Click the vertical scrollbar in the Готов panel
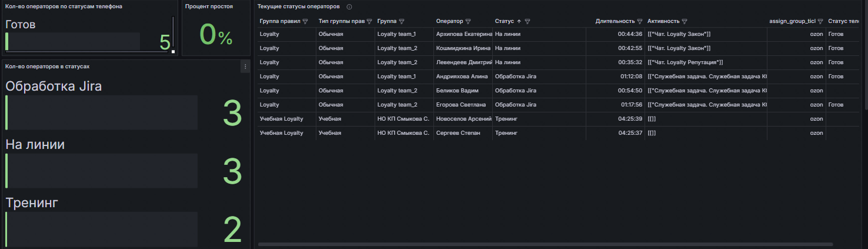Viewport: 868px width, 249px height. (x=173, y=32)
